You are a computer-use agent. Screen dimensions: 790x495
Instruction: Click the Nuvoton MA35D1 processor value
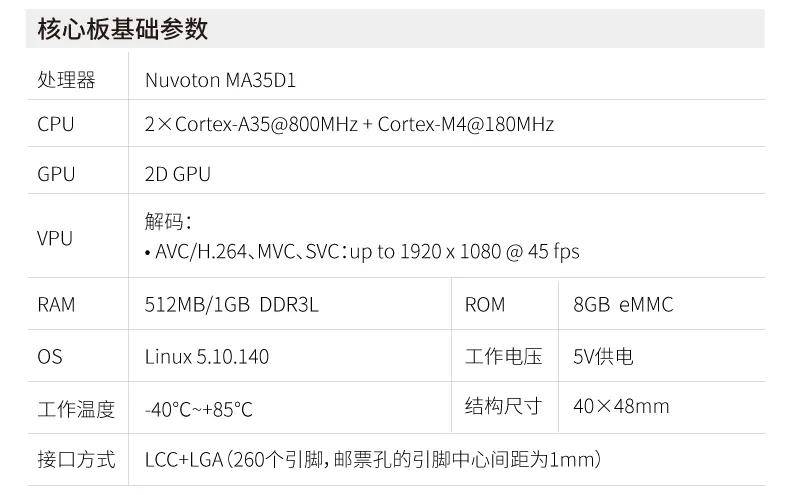coord(220,80)
